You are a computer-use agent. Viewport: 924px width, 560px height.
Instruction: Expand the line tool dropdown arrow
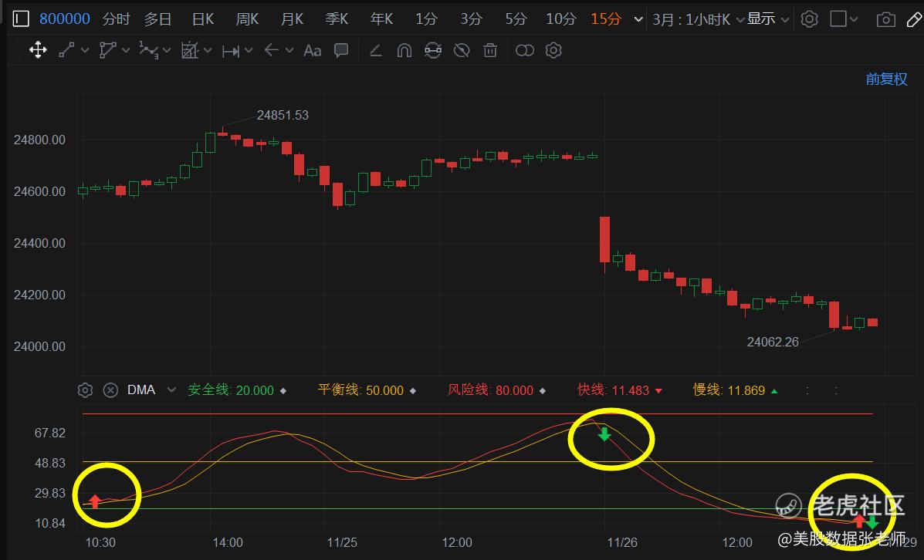85,51
